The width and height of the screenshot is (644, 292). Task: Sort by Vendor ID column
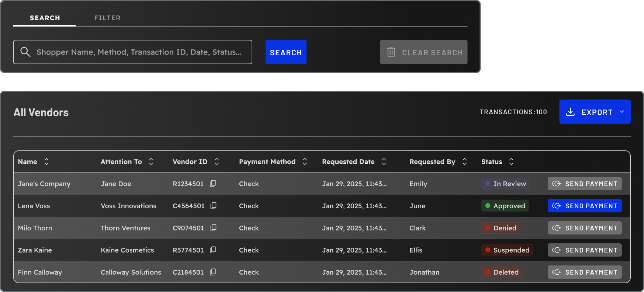coord(217,161)
